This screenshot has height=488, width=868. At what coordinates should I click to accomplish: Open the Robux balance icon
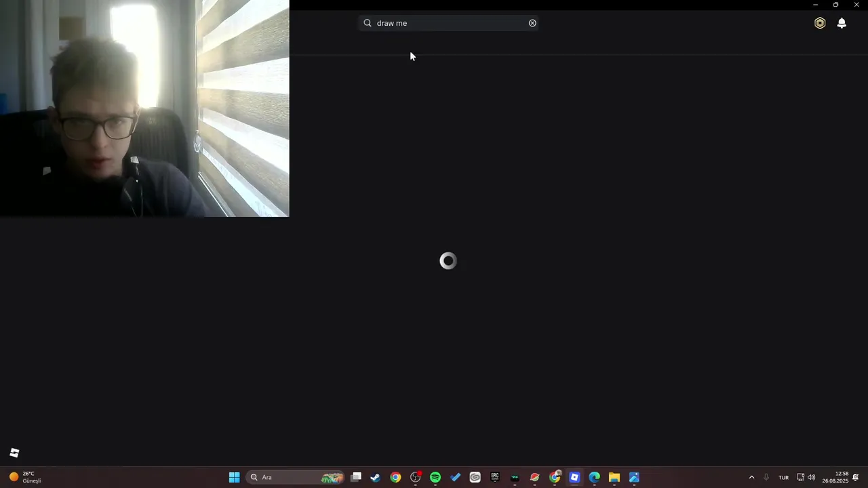coord(820,23)
